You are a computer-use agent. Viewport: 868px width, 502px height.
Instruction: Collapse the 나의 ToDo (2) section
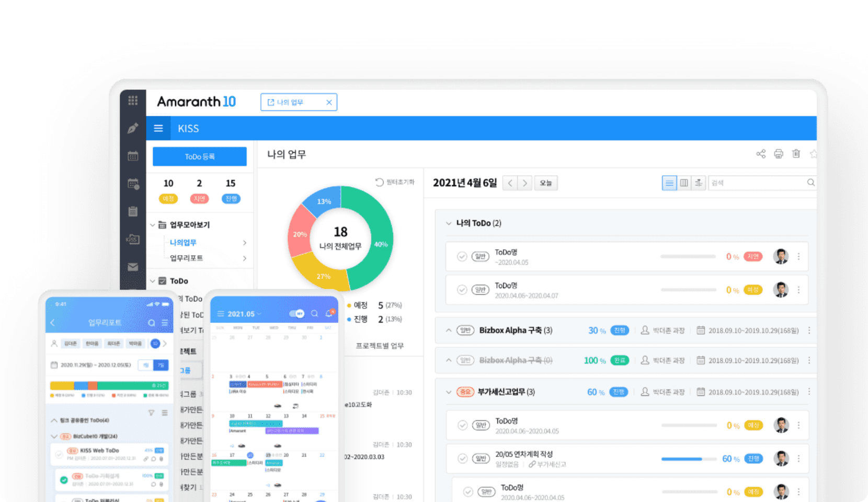(x=448, y=223)
